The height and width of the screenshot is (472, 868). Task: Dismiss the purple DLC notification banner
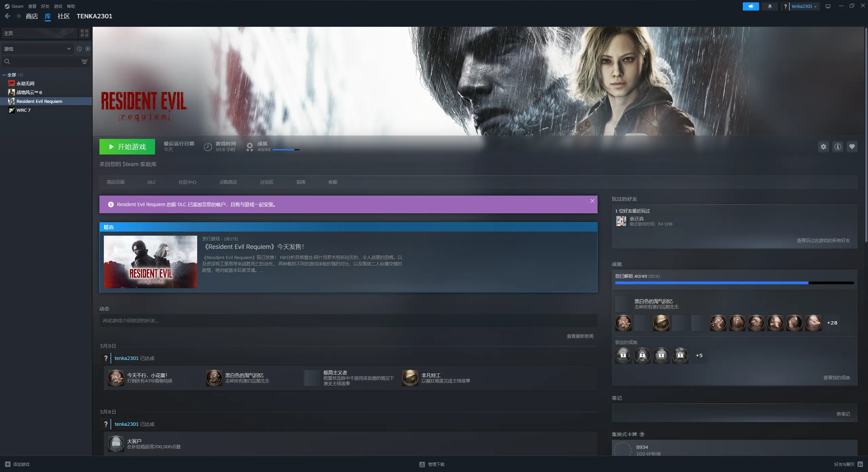(x=592, y=201)
